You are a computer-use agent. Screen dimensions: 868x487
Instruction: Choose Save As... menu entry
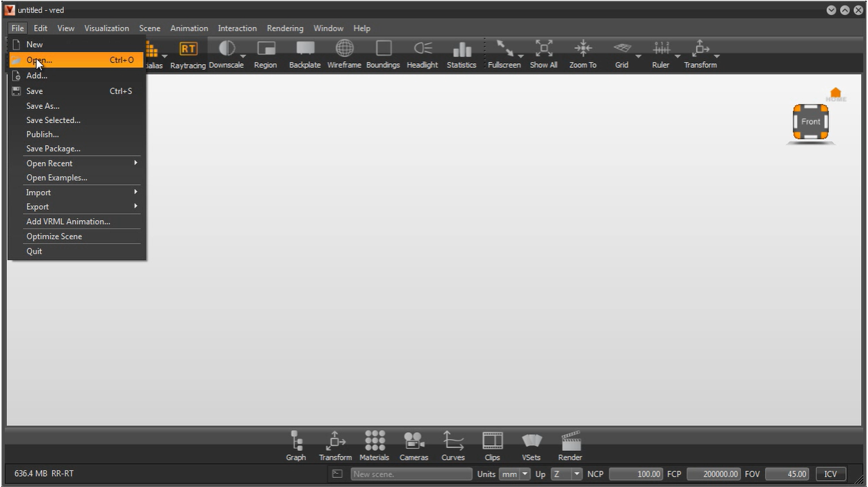click(x=76, y=106)
